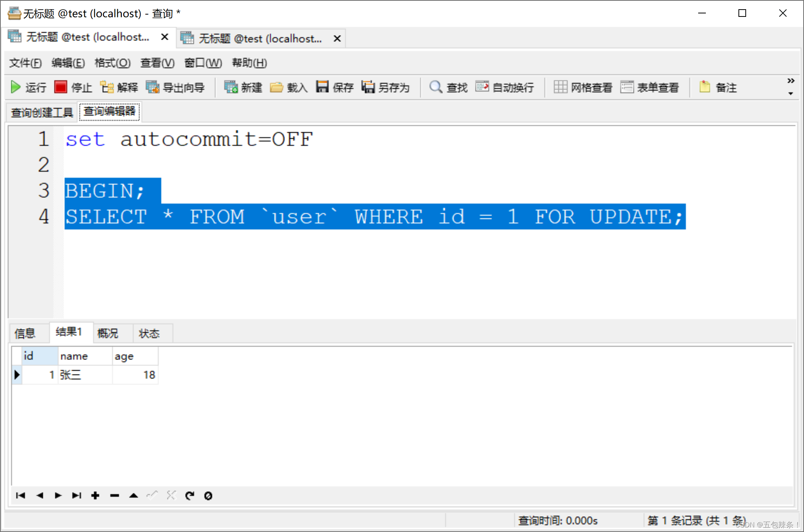Click the SELECT ... FOR UPDATE line in editor
Screen dimensions: 804x532
375,217
